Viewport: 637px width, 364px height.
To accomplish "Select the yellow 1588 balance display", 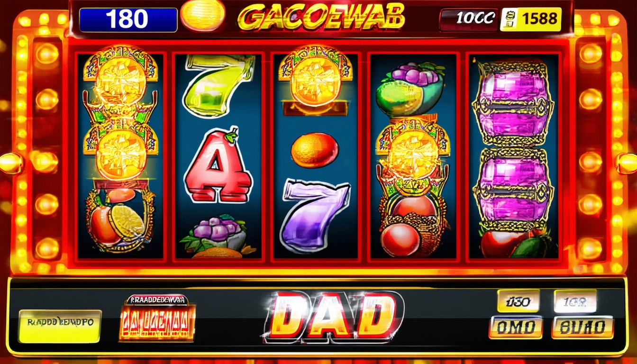I will pyautogui.click(x=531, y=19).
